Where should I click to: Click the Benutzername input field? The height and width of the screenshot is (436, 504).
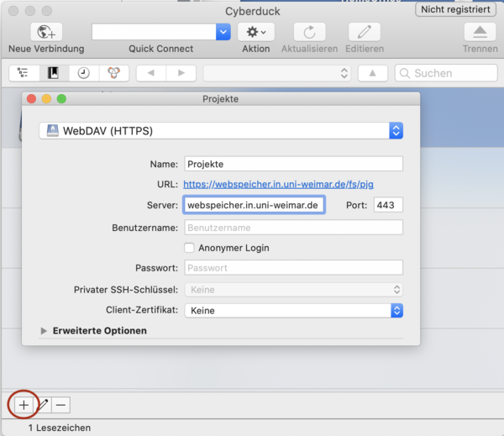pos(293,228)
